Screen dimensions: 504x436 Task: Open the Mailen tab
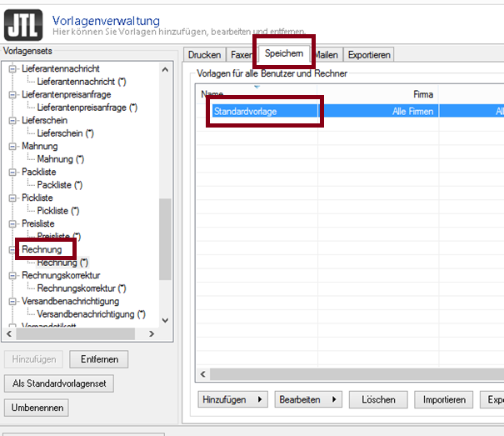(327, 55)
